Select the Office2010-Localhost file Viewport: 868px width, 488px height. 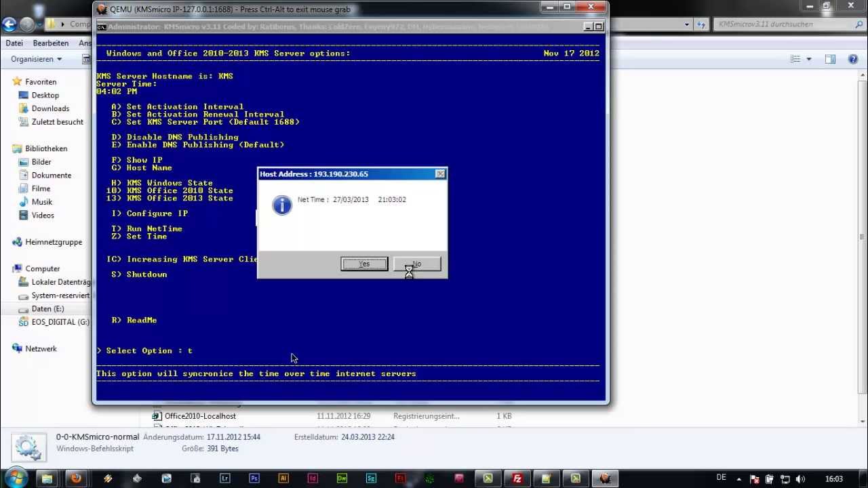[x=200, y=416]
